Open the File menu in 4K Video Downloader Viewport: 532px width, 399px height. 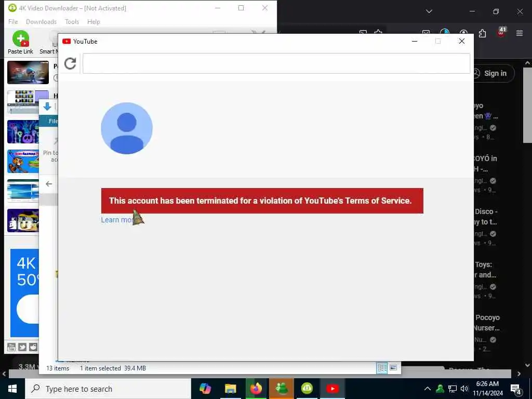tap(13, 22)
